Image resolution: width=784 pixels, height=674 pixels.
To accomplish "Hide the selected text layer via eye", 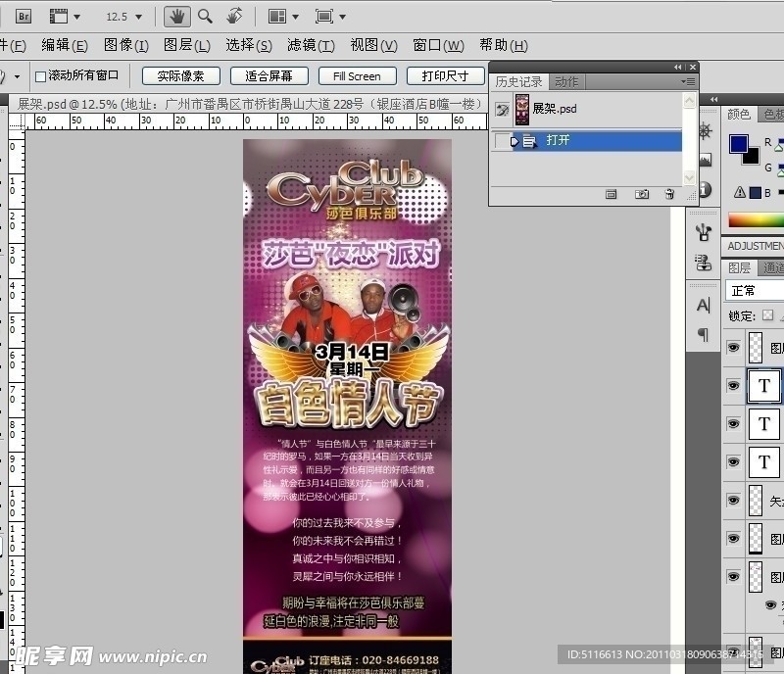I will [733, 386].
